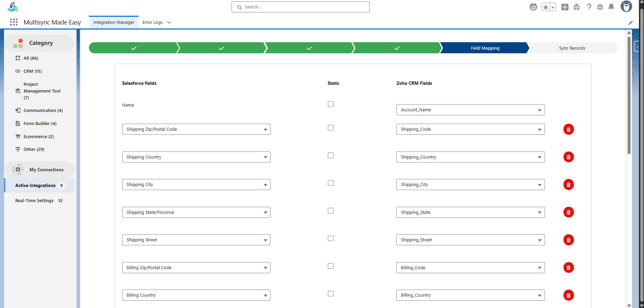Click the global Search field
Screen dimensions: 644x308
pos(301,7)
